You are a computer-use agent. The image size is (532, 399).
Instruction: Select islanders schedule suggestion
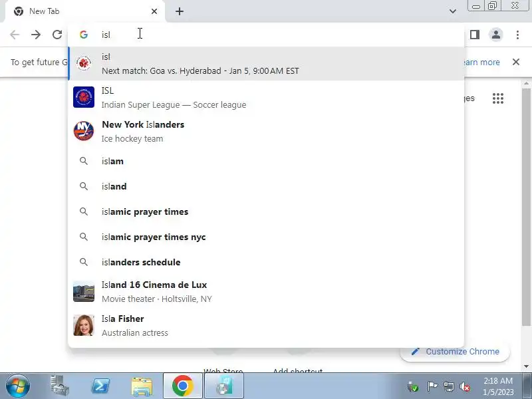point(266,262)
